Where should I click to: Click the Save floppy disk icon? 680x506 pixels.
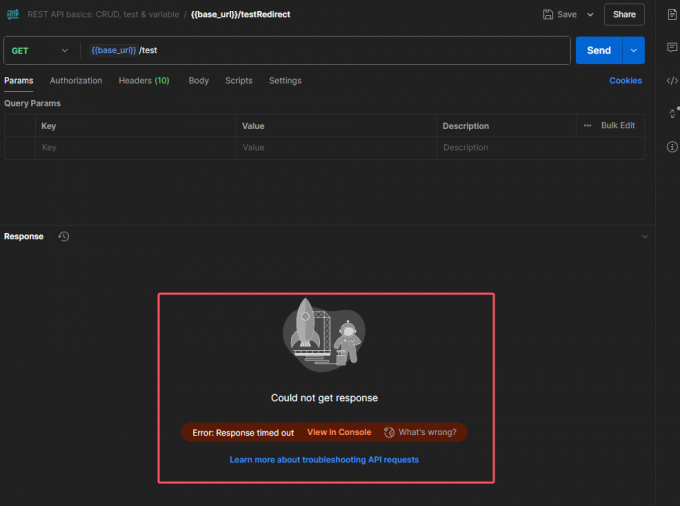tap(548, 14)
